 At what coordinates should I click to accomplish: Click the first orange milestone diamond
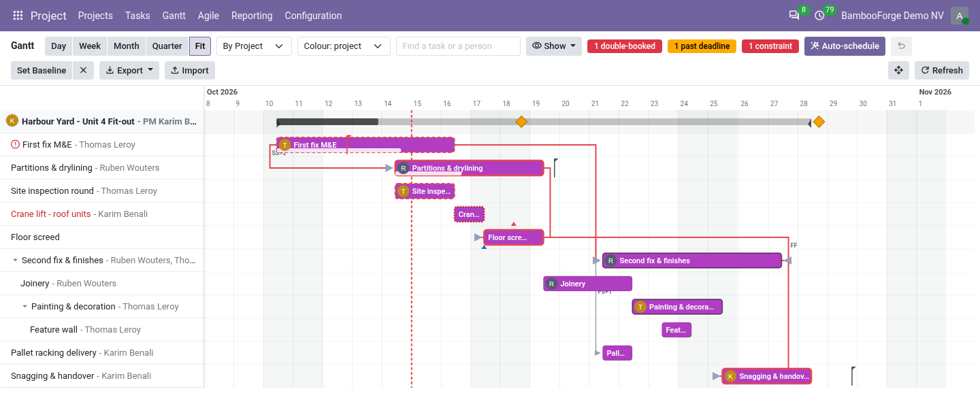(x=521, y=122)
